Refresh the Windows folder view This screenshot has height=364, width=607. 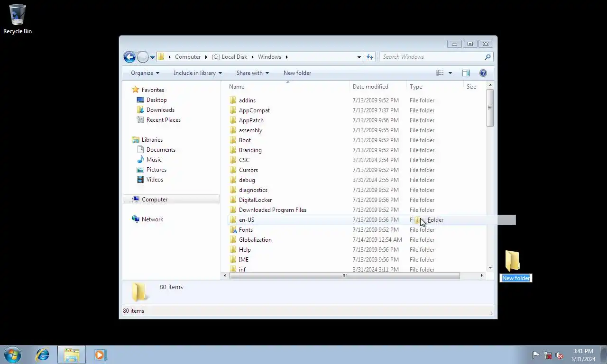pyautogui.click(x=370, y=57)
